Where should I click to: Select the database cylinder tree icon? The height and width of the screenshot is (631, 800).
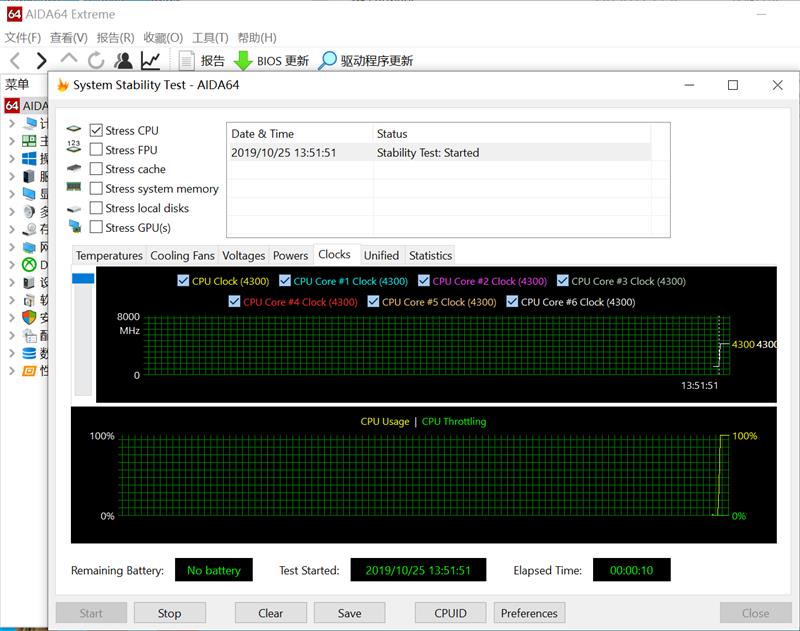tap(29, 353)
